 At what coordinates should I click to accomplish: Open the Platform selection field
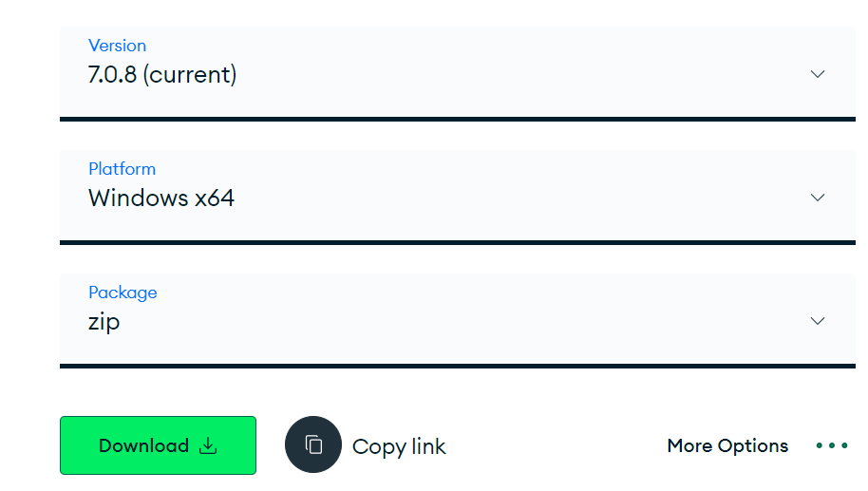pyautogui.click(x=456, y=195)
